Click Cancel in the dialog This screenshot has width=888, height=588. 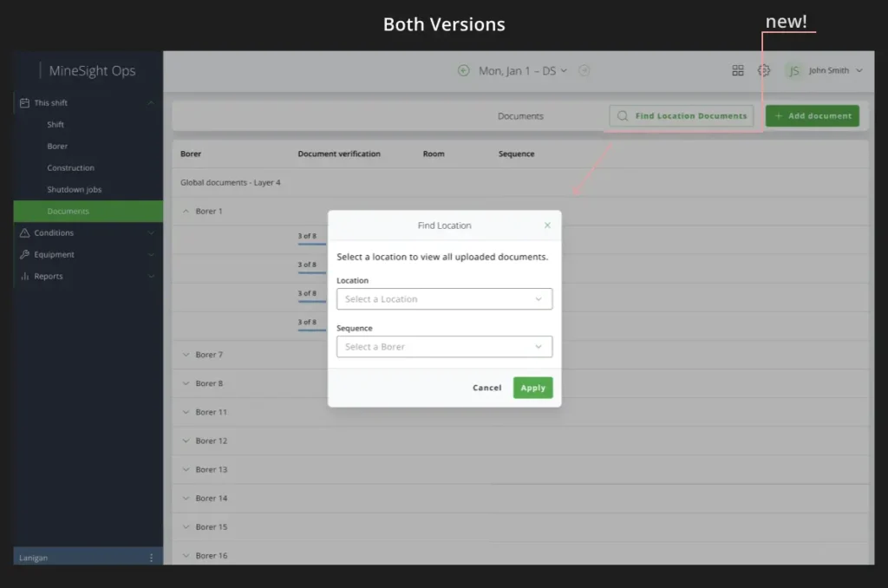click(486, 388)
